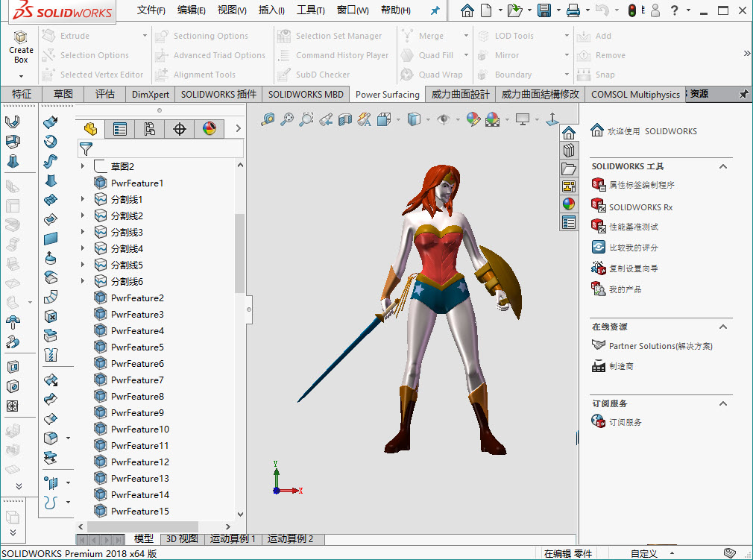The width and height of the screenshot is (753, 560).
Task: Expand the 分割线1 tree node
Action: (83, 199)
